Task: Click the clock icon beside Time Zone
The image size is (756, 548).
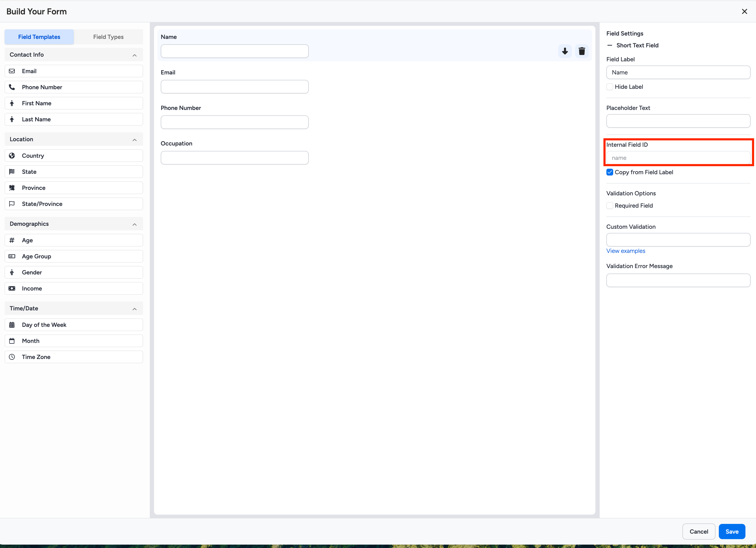Action: click(12, 357)
